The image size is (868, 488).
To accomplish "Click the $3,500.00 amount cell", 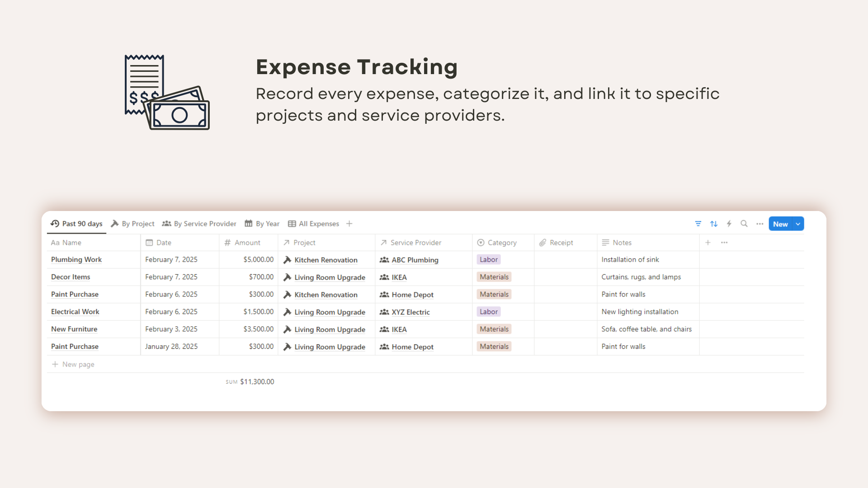I will click(249, 329).
